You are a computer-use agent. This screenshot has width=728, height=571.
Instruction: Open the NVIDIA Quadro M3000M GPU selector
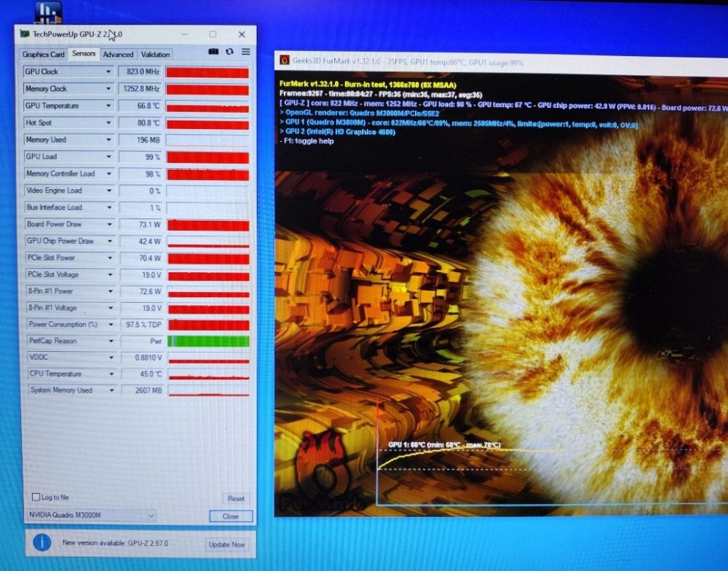point(90,516)
